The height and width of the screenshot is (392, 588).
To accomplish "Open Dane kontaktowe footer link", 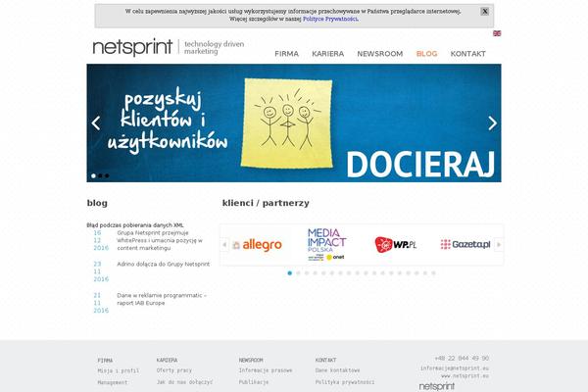I will point(337,370).
